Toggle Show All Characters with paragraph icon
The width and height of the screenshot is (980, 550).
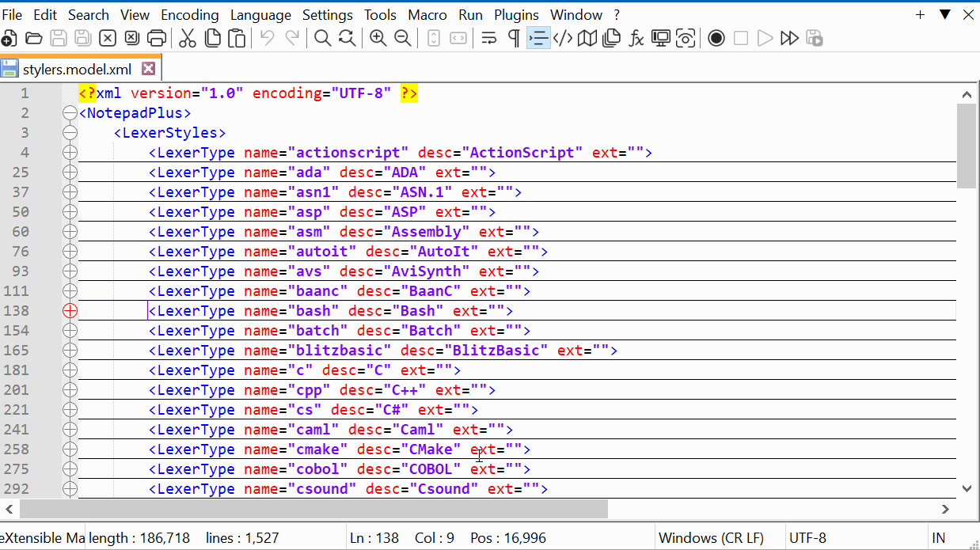pyautogui.click(x=511, y=37)
